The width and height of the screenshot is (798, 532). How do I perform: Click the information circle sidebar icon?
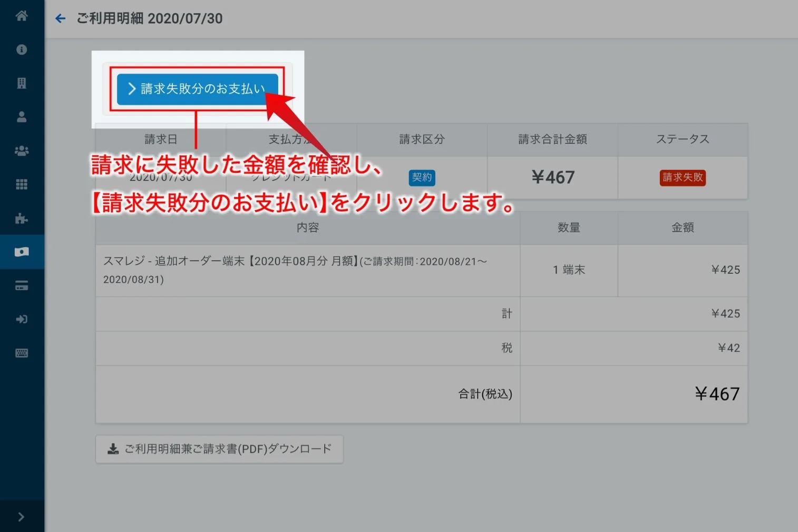22,50
